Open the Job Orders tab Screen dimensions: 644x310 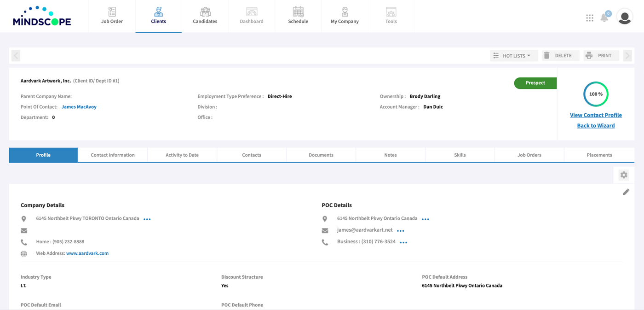pyautogui.click(x=529, y=155)
